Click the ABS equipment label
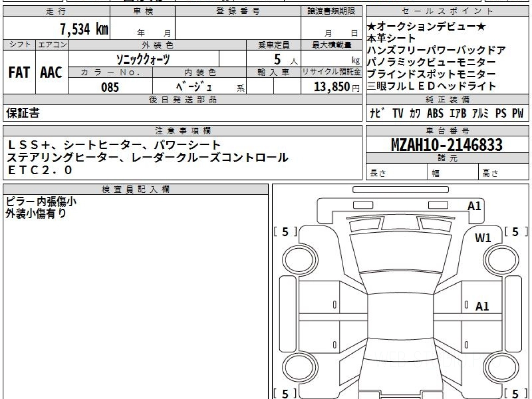Screen dimensions: 532x399 pos(435,113)
